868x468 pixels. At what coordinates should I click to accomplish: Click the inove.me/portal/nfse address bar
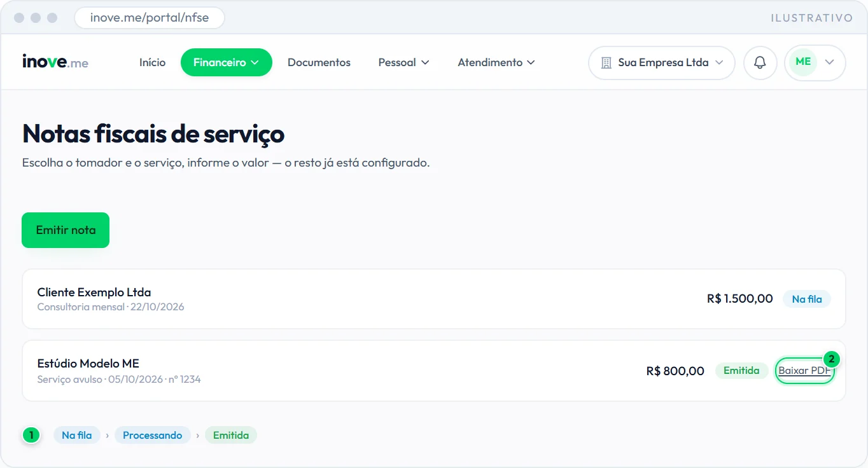point(150,18)
